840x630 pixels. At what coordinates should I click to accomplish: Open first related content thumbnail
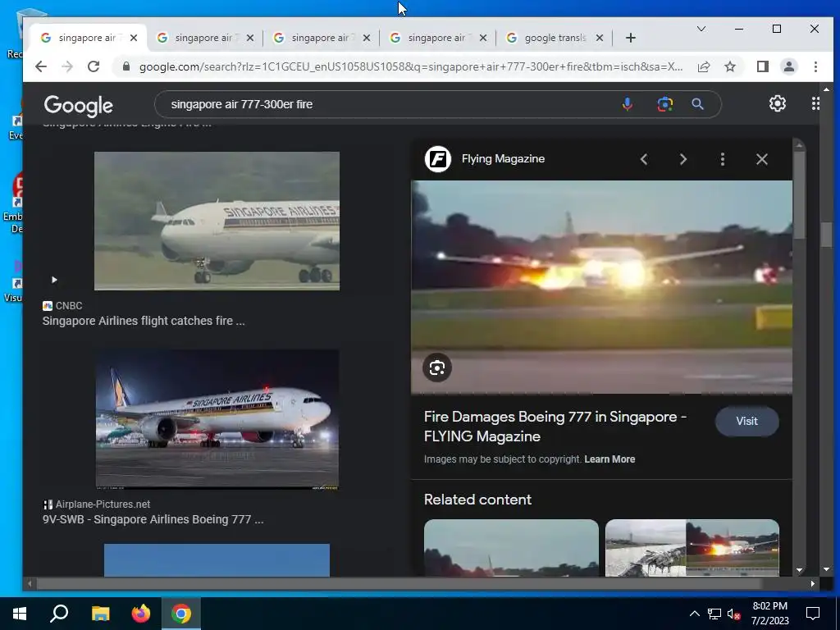pos(511,547)
